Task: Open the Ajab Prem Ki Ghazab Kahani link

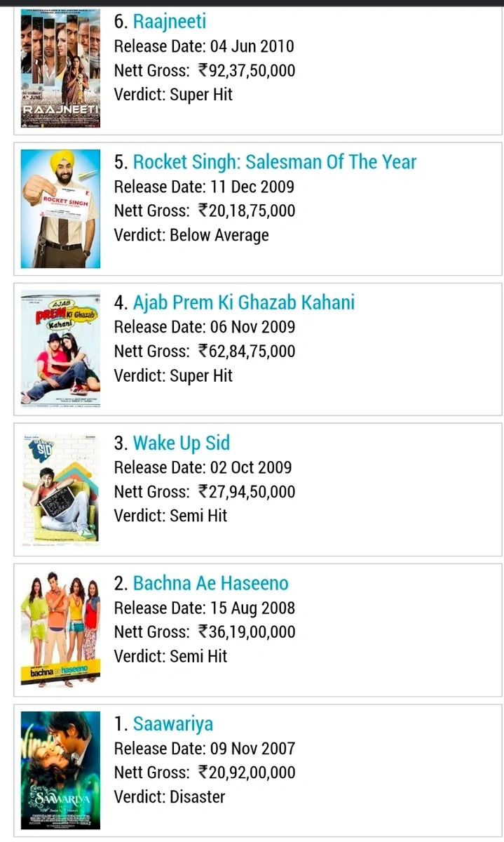Action: [244, 302]
